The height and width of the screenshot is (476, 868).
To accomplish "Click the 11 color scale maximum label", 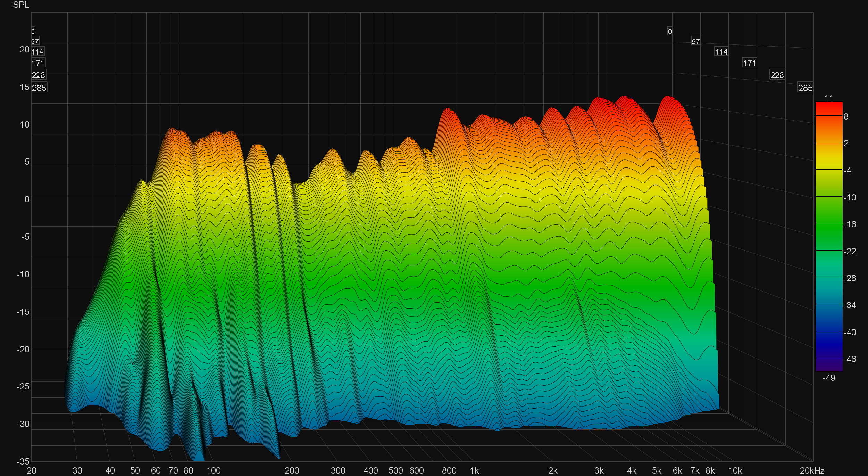I will (829, 98).
